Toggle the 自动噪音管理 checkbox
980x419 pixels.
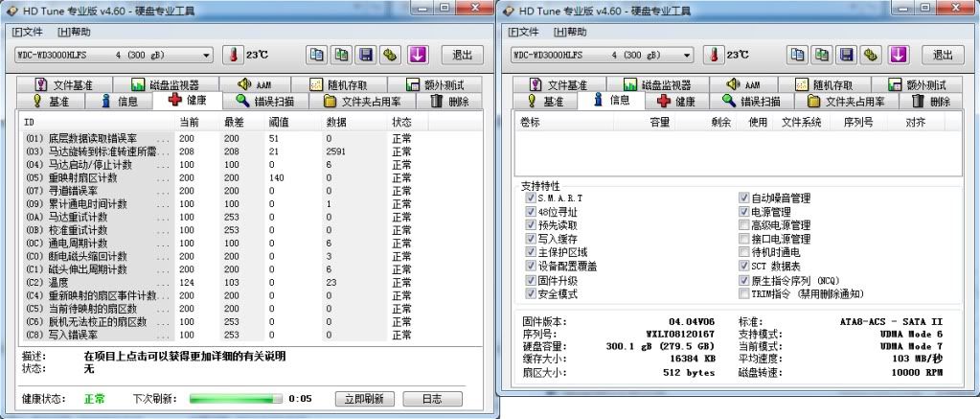[743, 198]
